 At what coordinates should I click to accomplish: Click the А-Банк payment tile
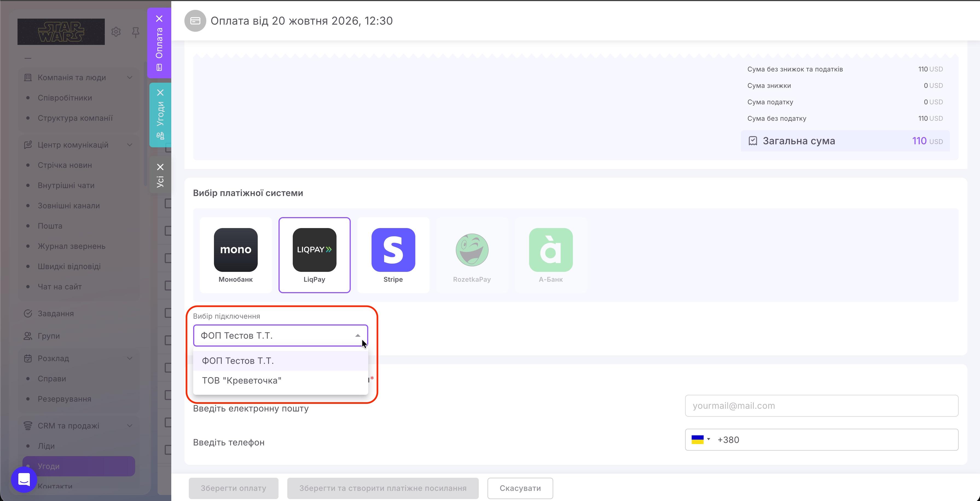click(550, 255)
